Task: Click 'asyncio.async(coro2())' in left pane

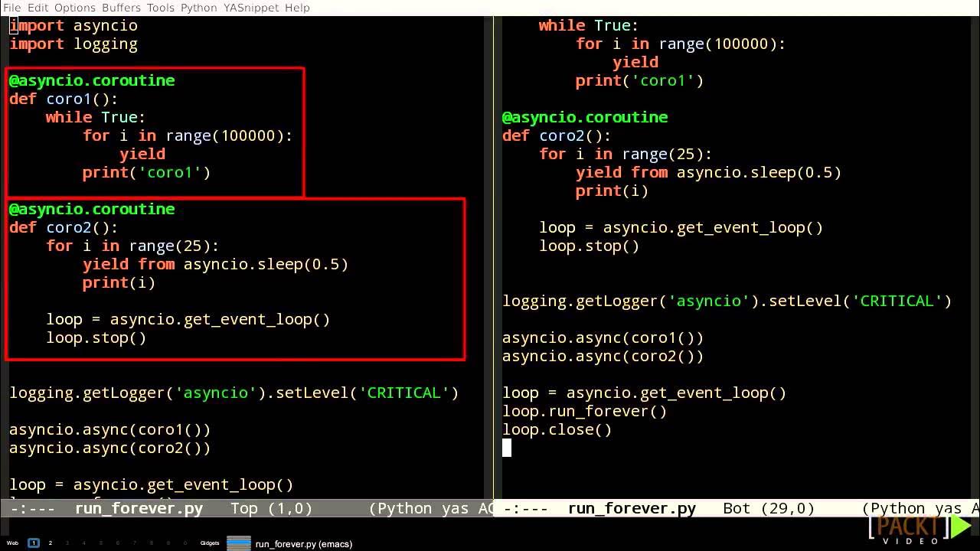Action: (109, 448)
